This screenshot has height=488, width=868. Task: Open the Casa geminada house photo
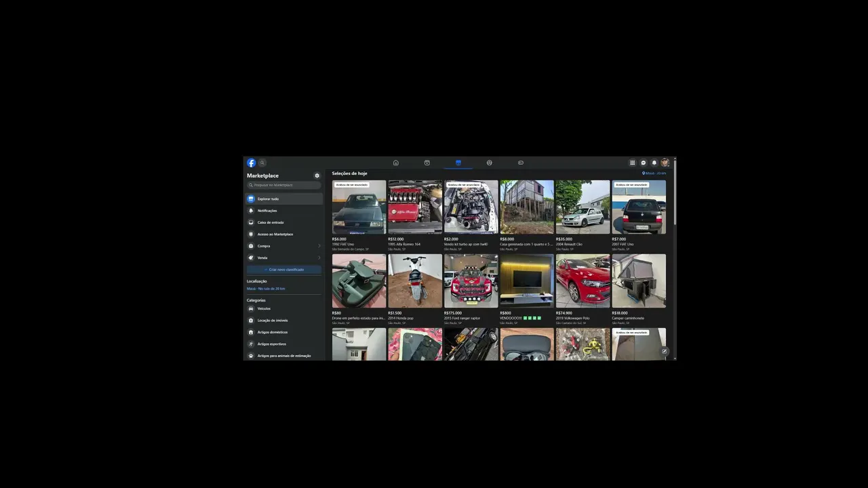coord(527,207)
